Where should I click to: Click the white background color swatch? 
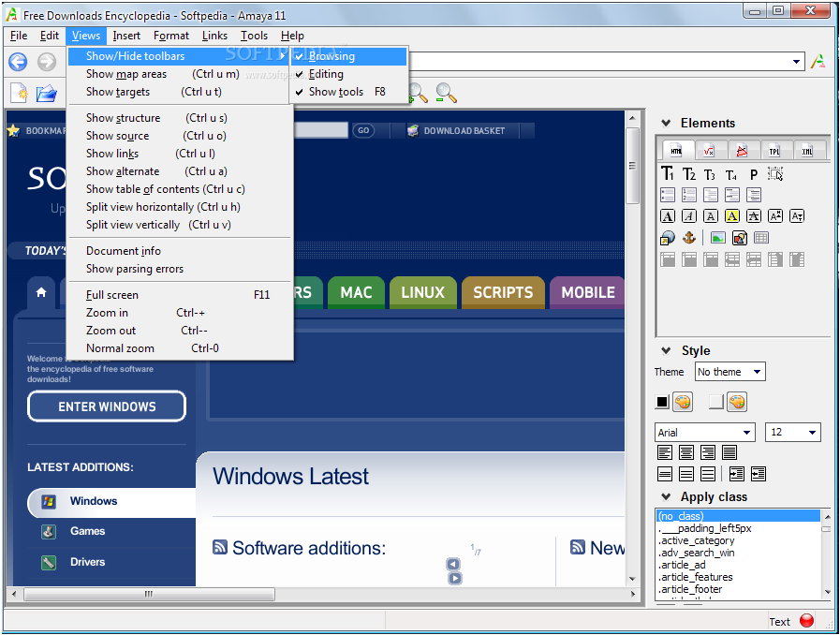click(x=716, y=402)
